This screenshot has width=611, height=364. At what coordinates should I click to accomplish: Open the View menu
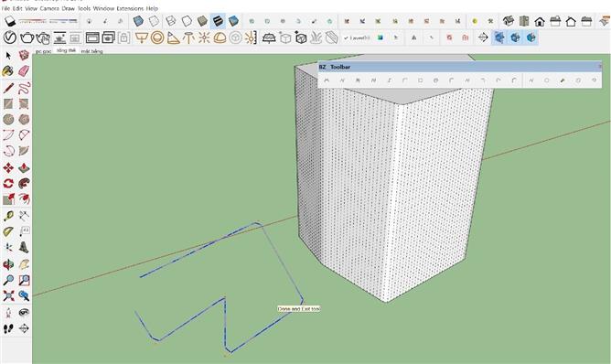31,8
